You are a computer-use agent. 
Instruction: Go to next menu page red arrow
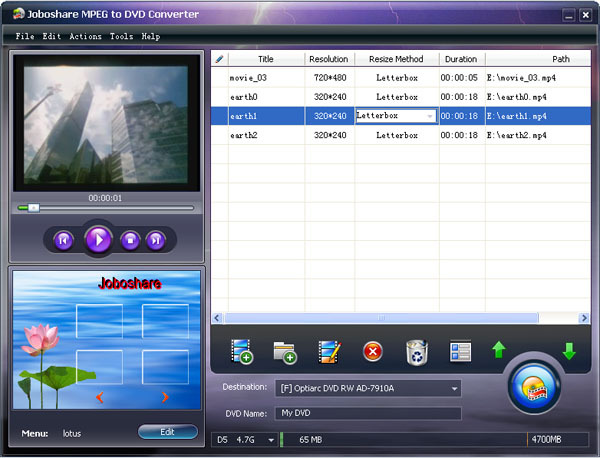click(165, 397)
